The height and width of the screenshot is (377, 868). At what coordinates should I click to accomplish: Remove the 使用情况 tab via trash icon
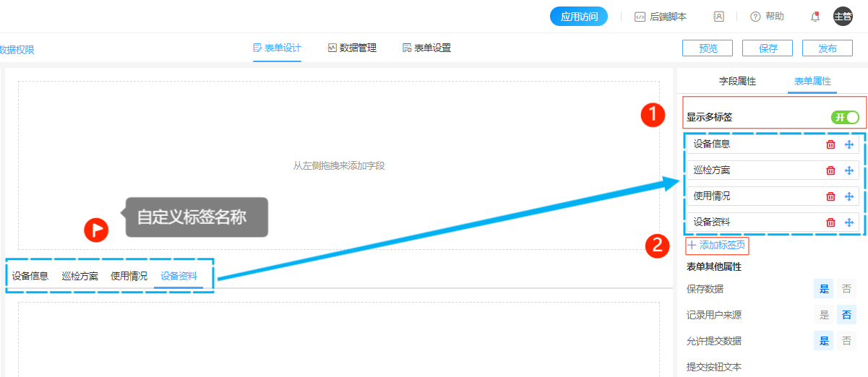click(830, 196)
